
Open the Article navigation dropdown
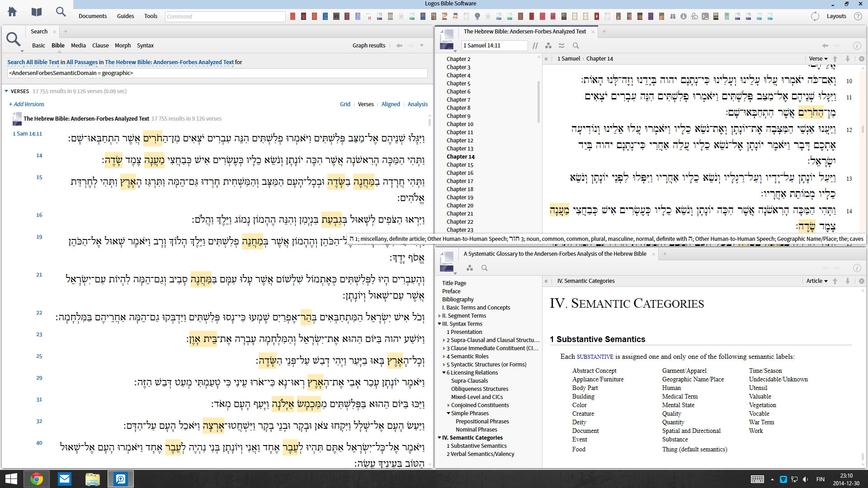pyautogui.click(x=816, y=281)
